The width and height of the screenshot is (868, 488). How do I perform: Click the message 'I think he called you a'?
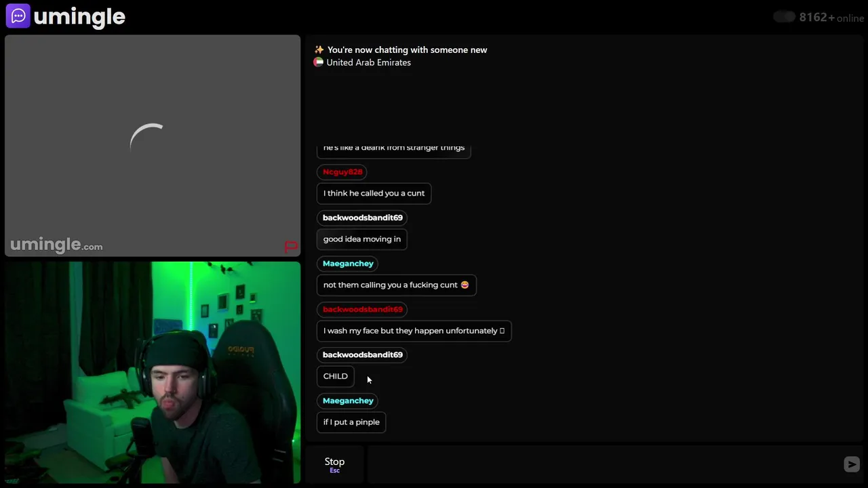click(374, 193)
